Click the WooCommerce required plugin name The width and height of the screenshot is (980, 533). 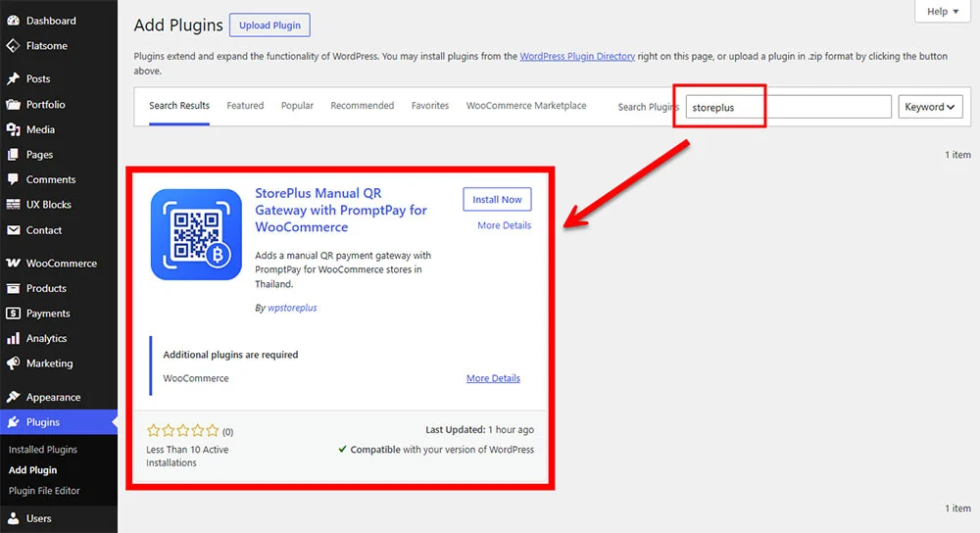pyautogui.click(x=196, y=378)
